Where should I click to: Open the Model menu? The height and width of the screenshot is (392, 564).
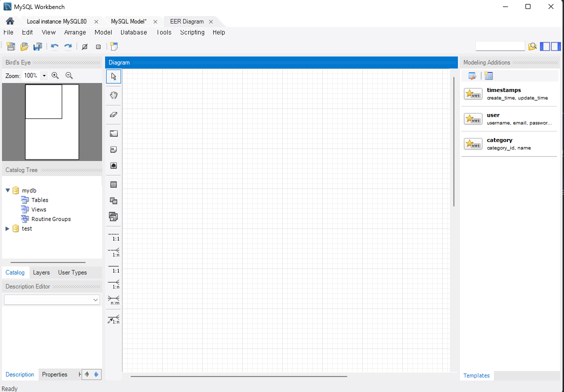(x=103, y=32)
